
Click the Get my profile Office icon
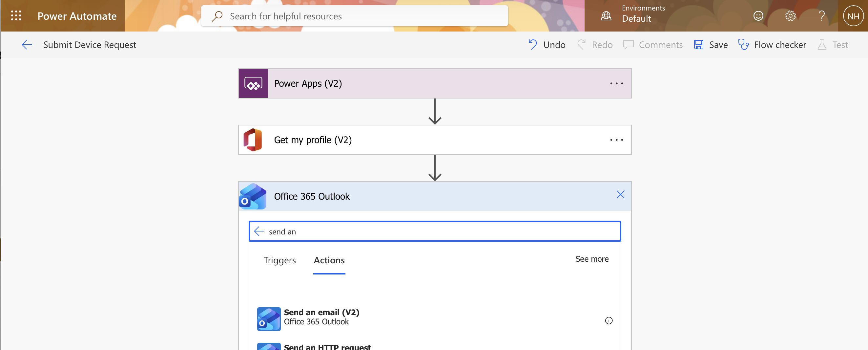(x=253, y=140)
